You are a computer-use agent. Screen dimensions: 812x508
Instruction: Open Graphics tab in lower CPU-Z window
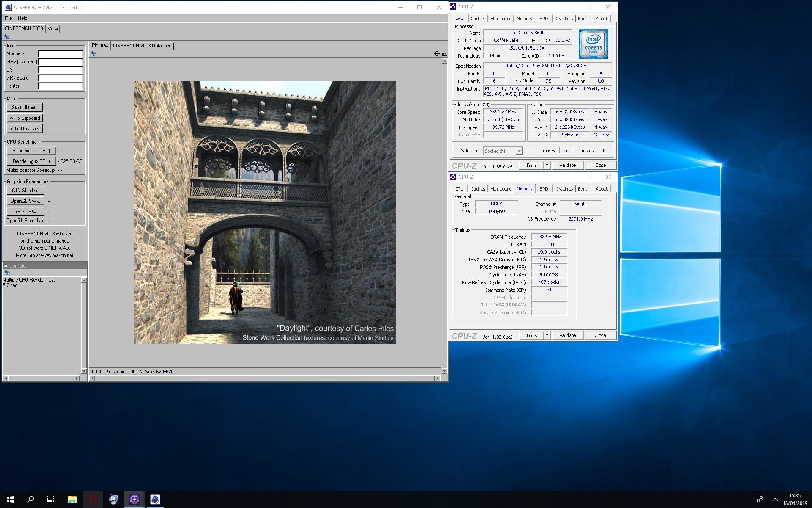click(x=564, y=189)
